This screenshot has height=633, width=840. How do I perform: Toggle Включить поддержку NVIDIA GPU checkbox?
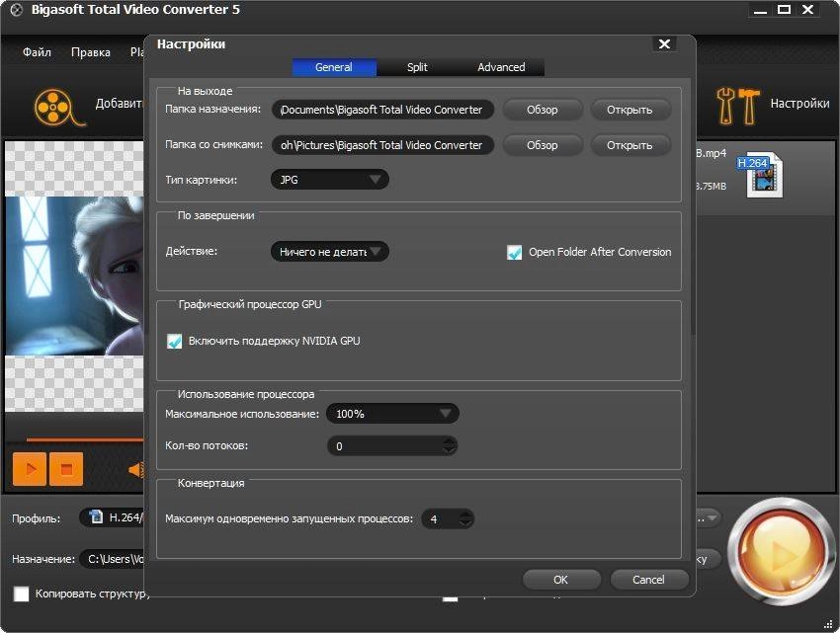click(174, 341)
